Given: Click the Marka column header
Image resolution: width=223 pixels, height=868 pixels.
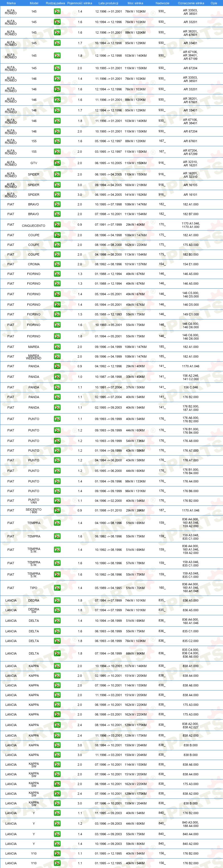Looking at the screenshot, I should point(11,3).
